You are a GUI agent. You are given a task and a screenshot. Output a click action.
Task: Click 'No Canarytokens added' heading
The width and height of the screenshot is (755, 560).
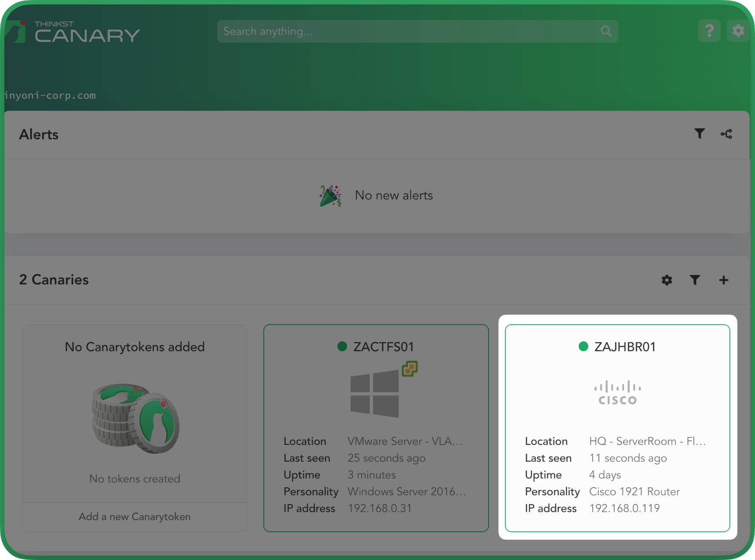(135, 347)
